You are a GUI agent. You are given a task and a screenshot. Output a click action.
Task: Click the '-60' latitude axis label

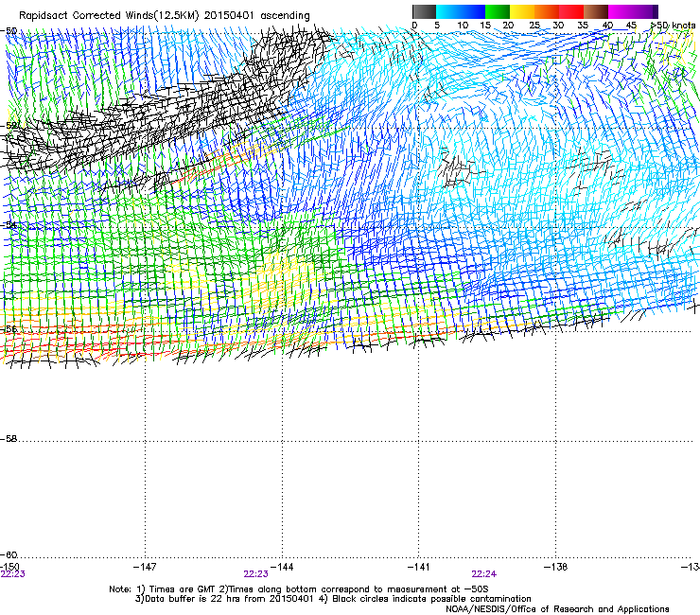[9, 555]
